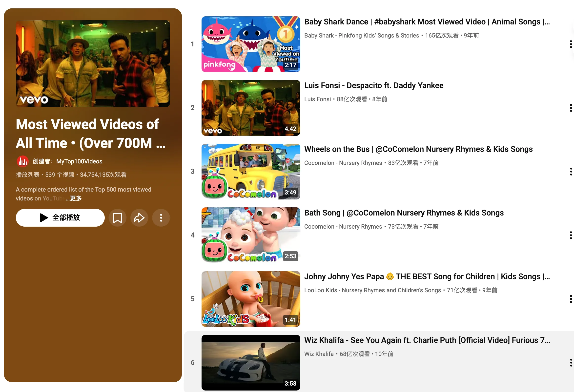
Task: Open the playlist's three-dot options menu
Action: coord(161,218)
